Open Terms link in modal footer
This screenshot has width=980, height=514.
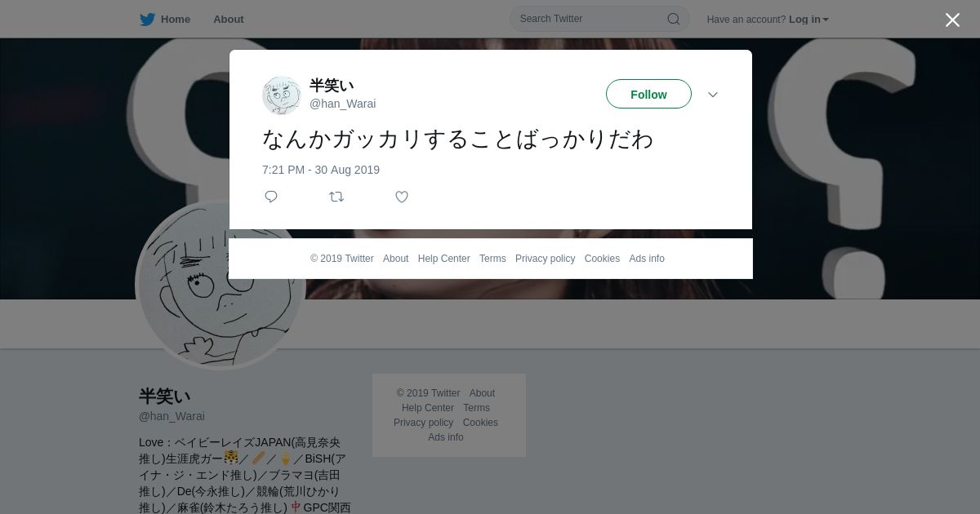(492, 259)
